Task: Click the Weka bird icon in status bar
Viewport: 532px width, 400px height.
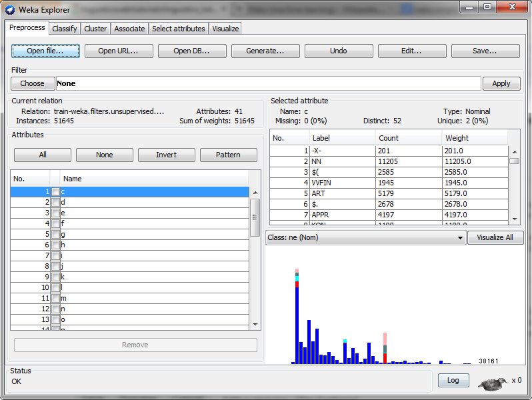Action: pyautogui.click(x=493, y=383)
